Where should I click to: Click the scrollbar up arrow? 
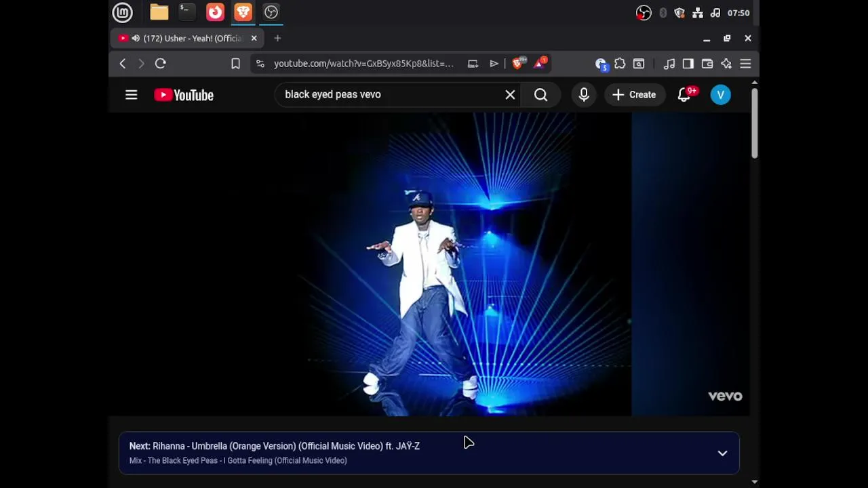(x=754, y=83)
